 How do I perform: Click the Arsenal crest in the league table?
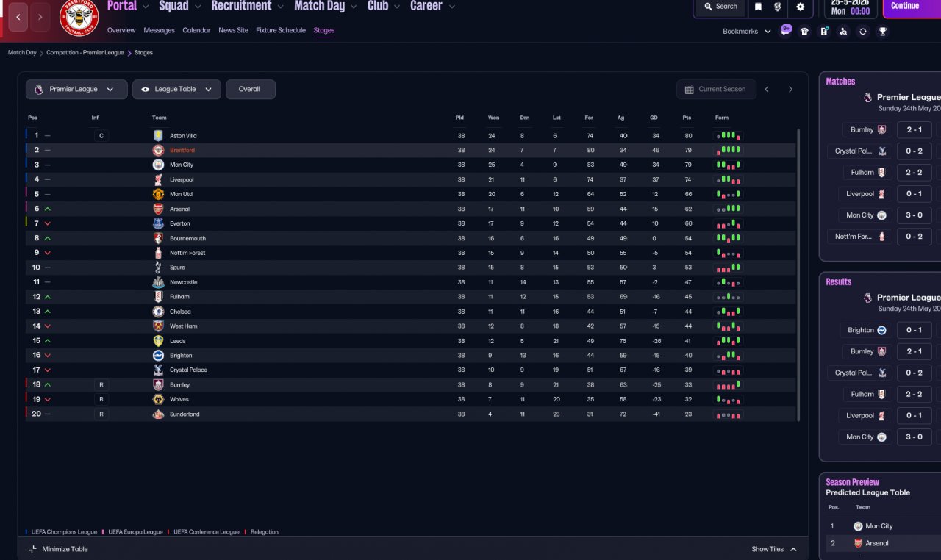pyautogui.click(x=158, y=209)
